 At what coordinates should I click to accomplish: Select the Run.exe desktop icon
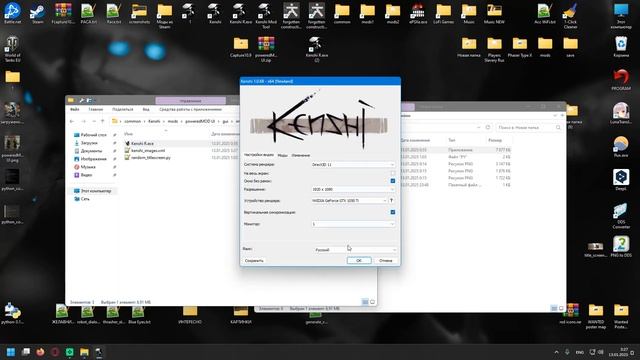tap(621, 147)
